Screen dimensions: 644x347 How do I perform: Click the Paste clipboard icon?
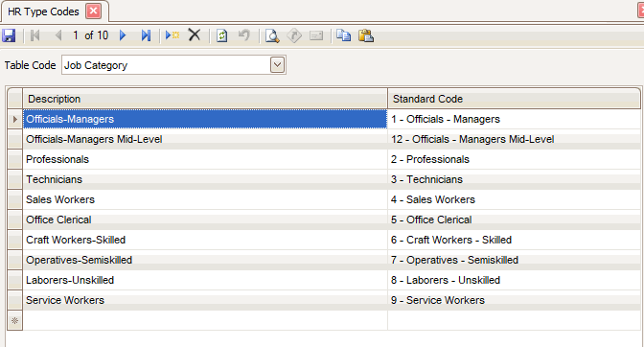(x=365, y=35)
